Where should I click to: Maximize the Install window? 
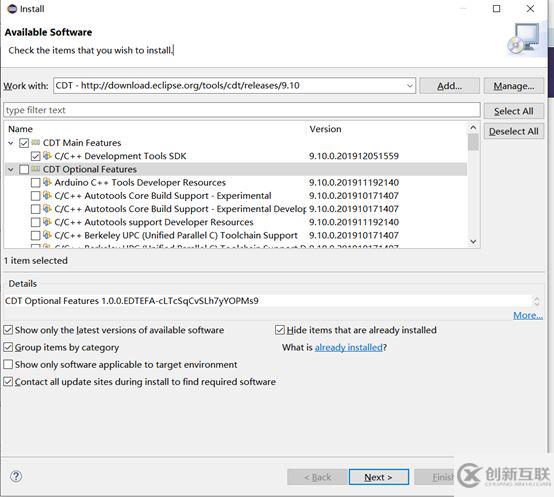point(496,9)
